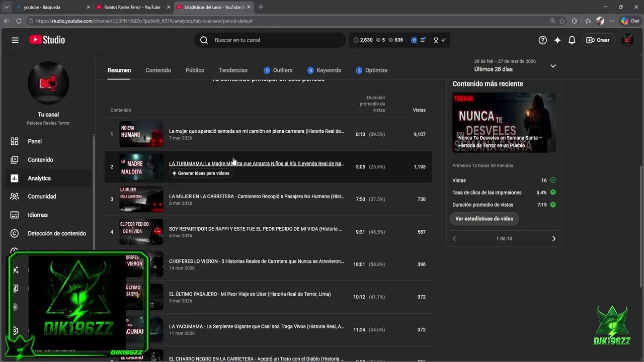Open the Optimize vidIQ tab

pyautogui.click(x=371, y=70)
